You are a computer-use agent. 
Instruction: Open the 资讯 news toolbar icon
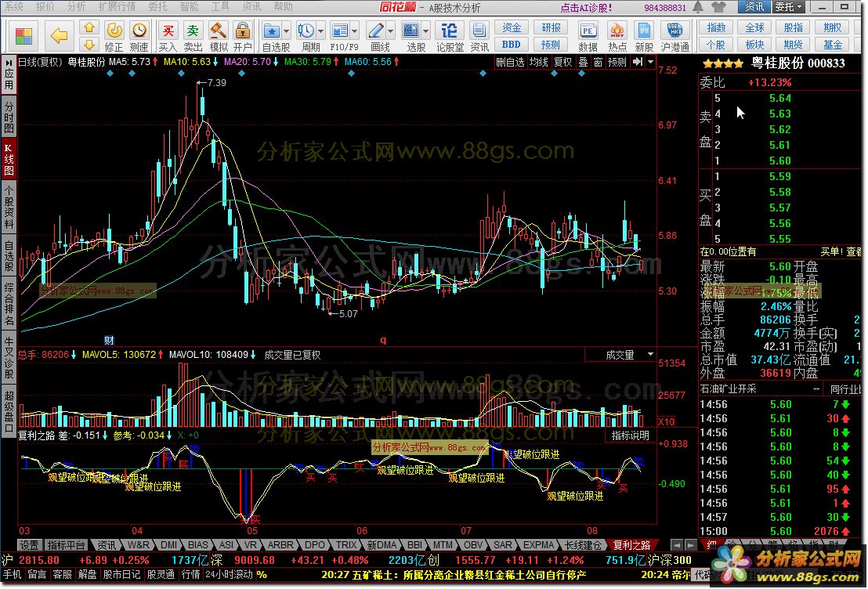point(479,37)
